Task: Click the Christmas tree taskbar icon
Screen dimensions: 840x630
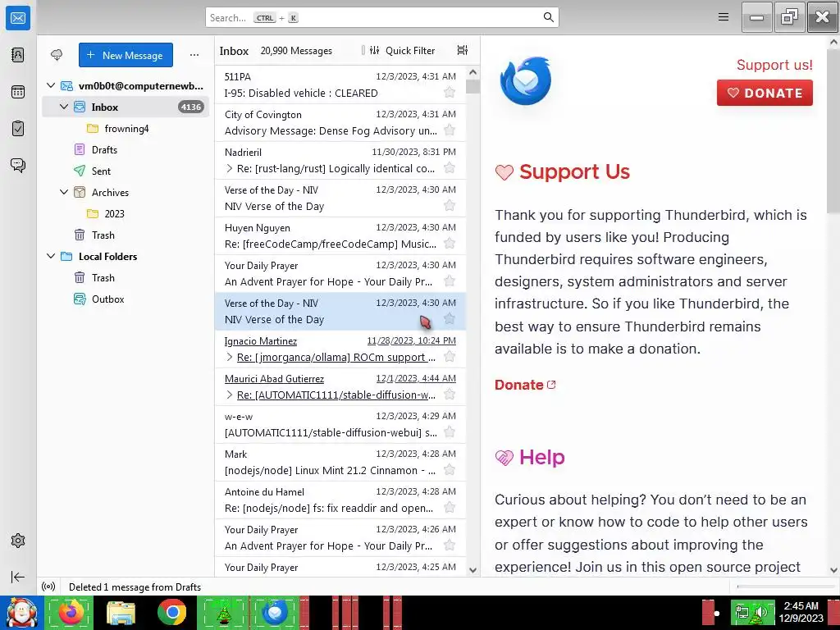Action: (223, 613)
